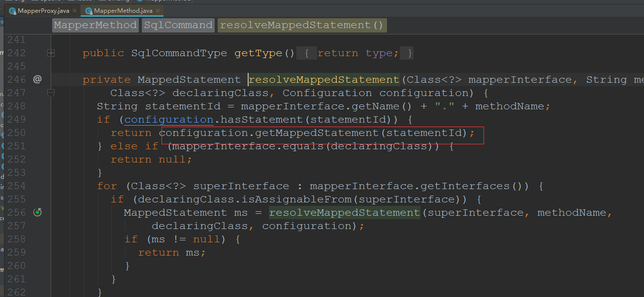This screenshot has height=297, width=644.
Task: Close the MapperProxy.java tab
Action: click(74, 10)
